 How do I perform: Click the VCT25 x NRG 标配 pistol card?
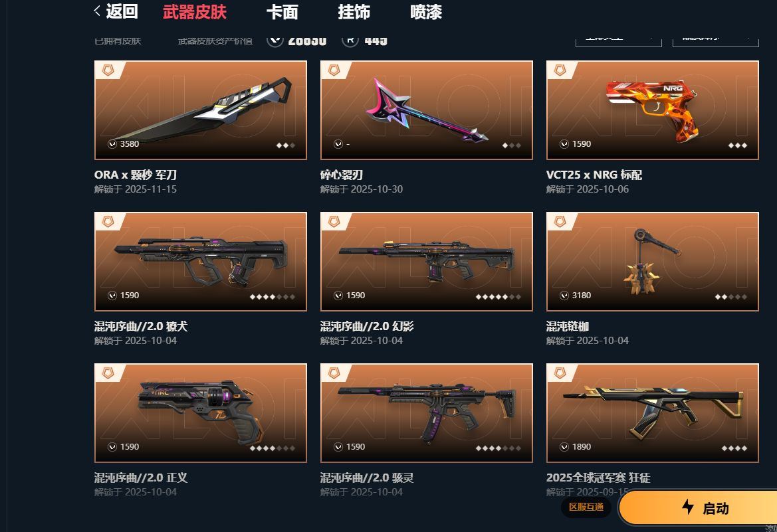[x=653, y=110]
